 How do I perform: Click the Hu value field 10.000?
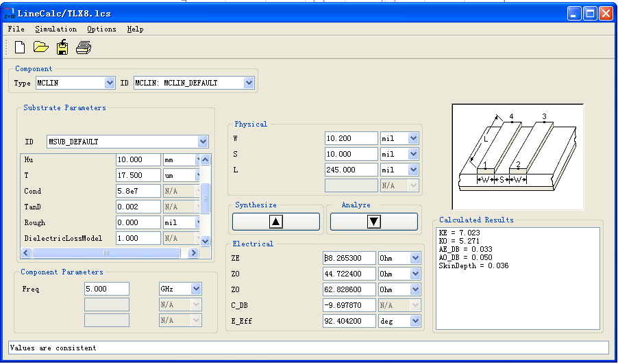[x=138, y=159]
